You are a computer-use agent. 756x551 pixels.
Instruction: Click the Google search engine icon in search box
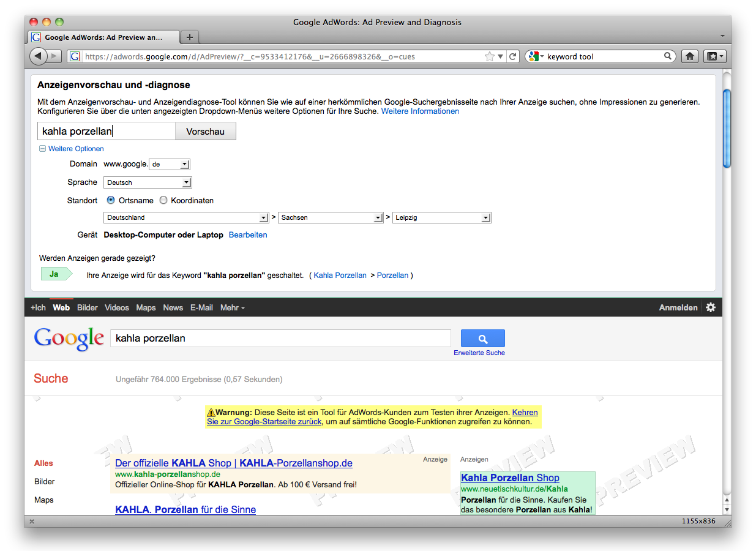pyautogui.click(x=533, y=56)
